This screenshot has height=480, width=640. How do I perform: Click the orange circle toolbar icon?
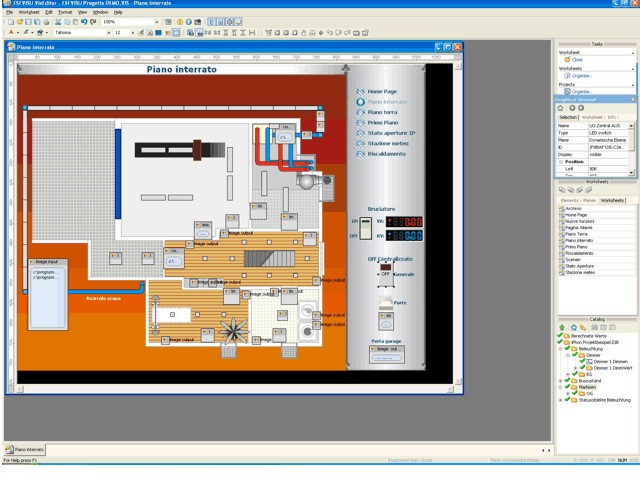180,22
